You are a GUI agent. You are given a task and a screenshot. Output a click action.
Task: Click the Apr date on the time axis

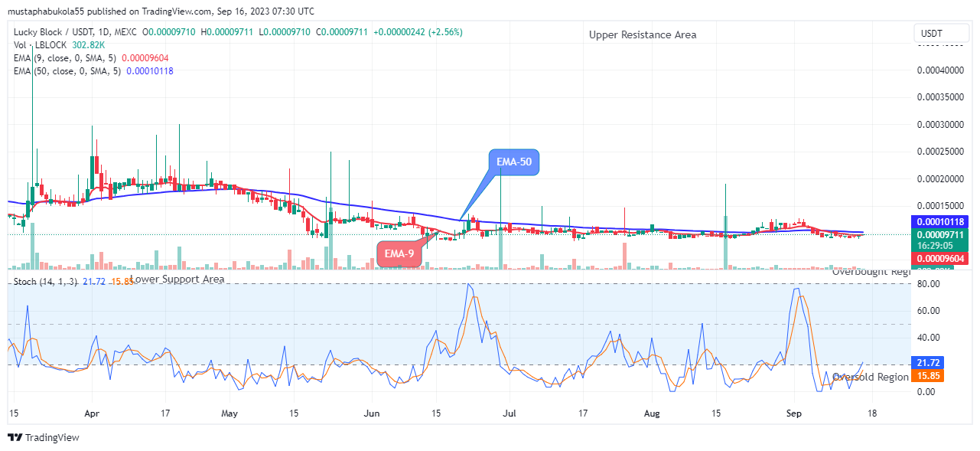(91, 412)
